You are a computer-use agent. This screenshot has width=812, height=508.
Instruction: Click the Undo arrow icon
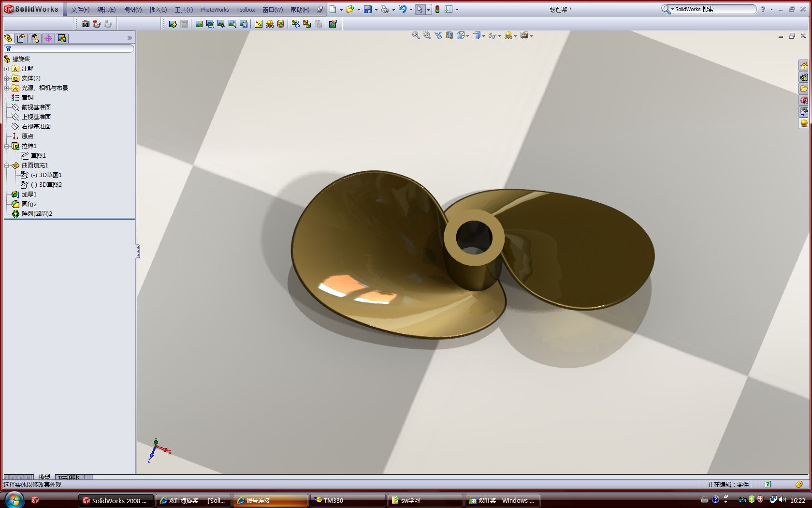coord(402,9)
